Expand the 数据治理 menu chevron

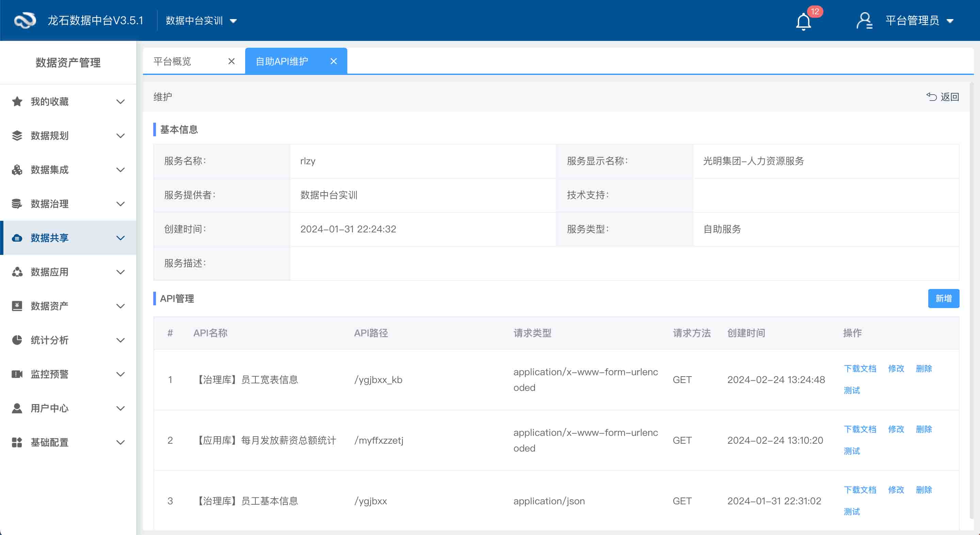pos(121,204)
